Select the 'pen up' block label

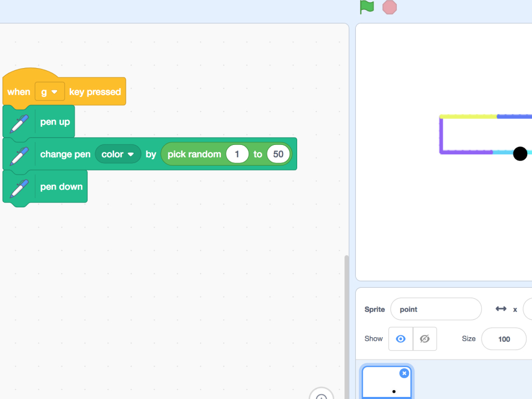pos(55,122)
